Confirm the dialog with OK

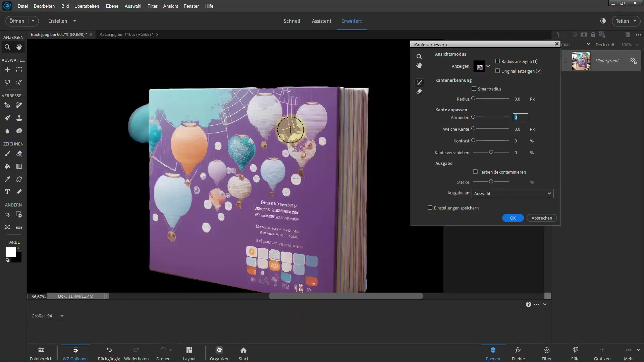tap(513, 218)
